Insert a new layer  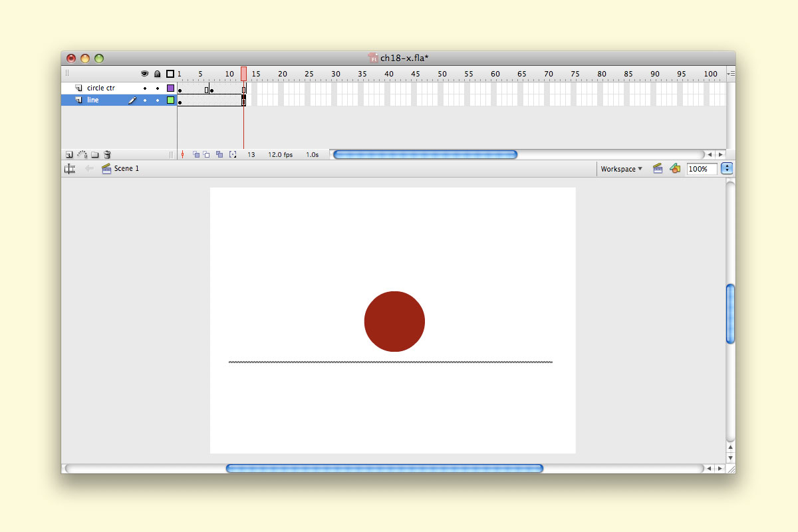click(69, 154)
